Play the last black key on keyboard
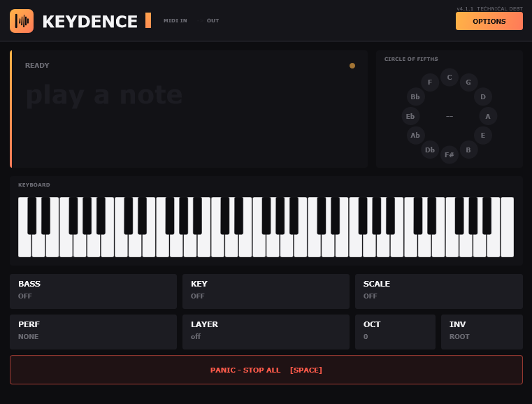Viewport: 532px width, 404px height. coord(487,216)
